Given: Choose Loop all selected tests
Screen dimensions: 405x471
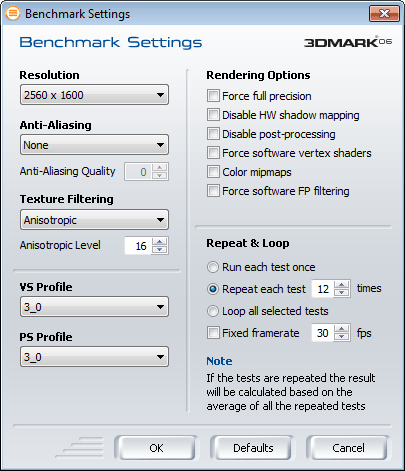Looking at the screenshot, I should point(213,311).
